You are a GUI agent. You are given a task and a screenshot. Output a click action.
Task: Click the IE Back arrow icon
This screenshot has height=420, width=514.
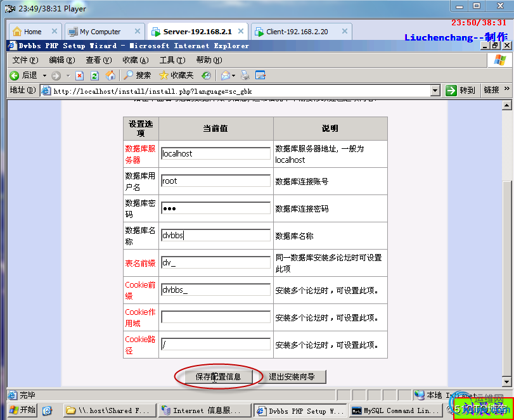[x=14, y=75]
